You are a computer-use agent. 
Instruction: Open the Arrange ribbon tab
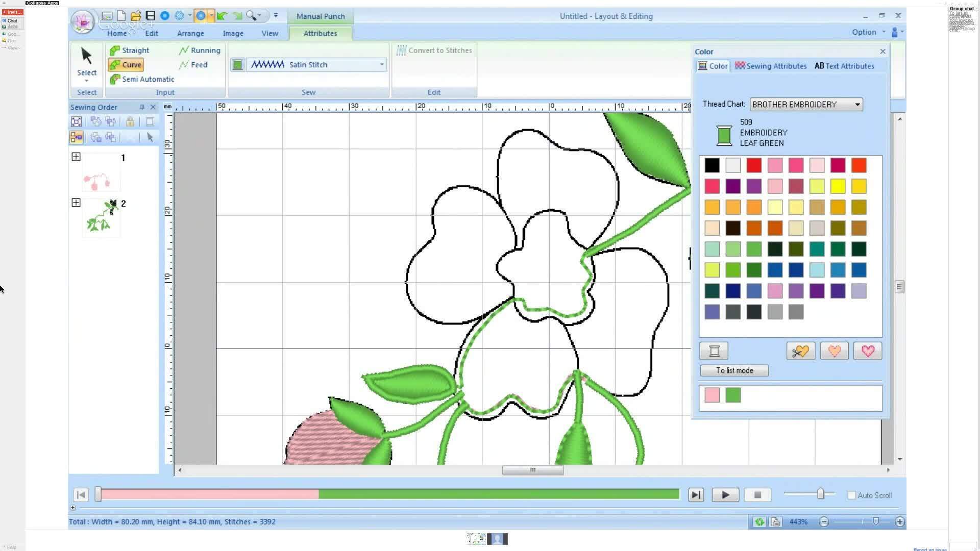tap(190, 33)
